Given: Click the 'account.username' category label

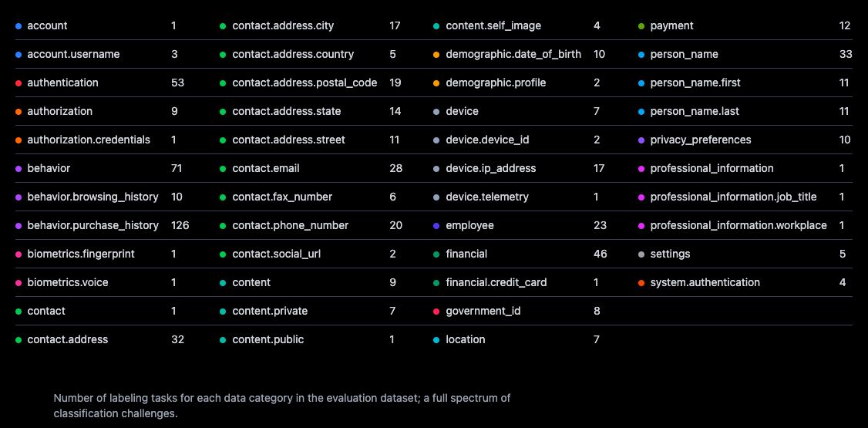Looking at the screenshot, I should (73, 54).
